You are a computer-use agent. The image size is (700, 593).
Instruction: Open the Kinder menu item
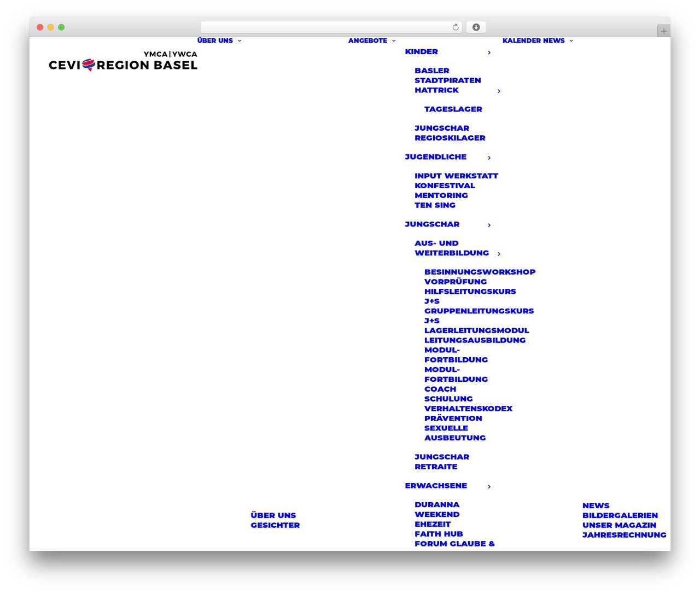[421, 51]
